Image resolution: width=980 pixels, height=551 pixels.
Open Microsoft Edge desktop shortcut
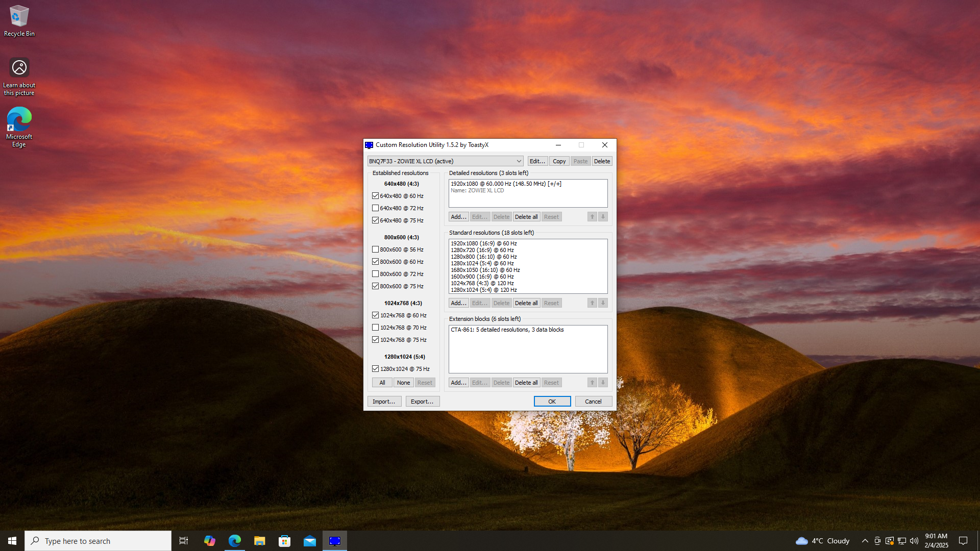click(x=19, y=128)
